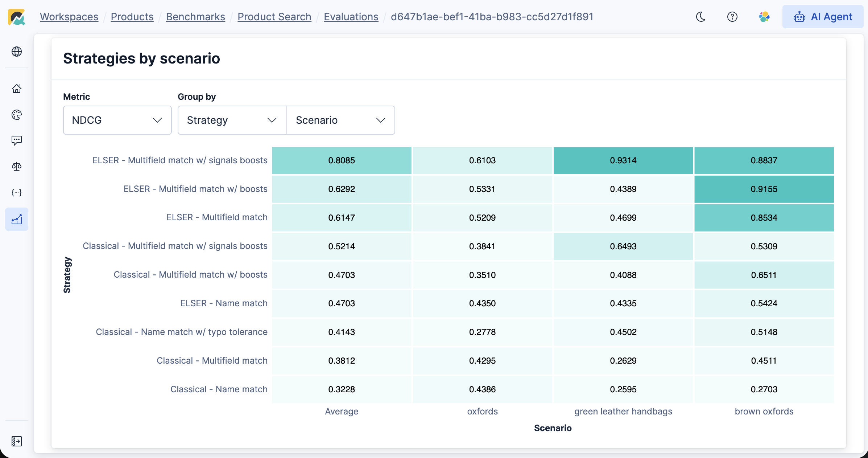The image size is (868, 458).
Task: Expand the sidebar using the bottom icon
Action: (17, 441)
